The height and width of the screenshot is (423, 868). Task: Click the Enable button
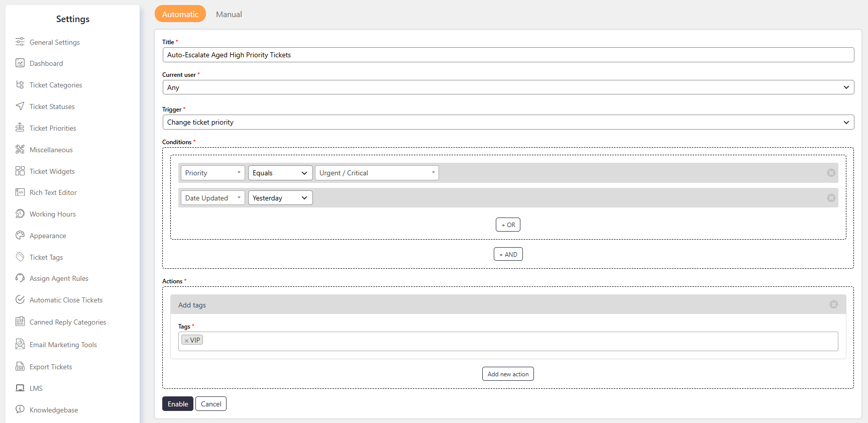pyautogui.click(x=178, y=404)
